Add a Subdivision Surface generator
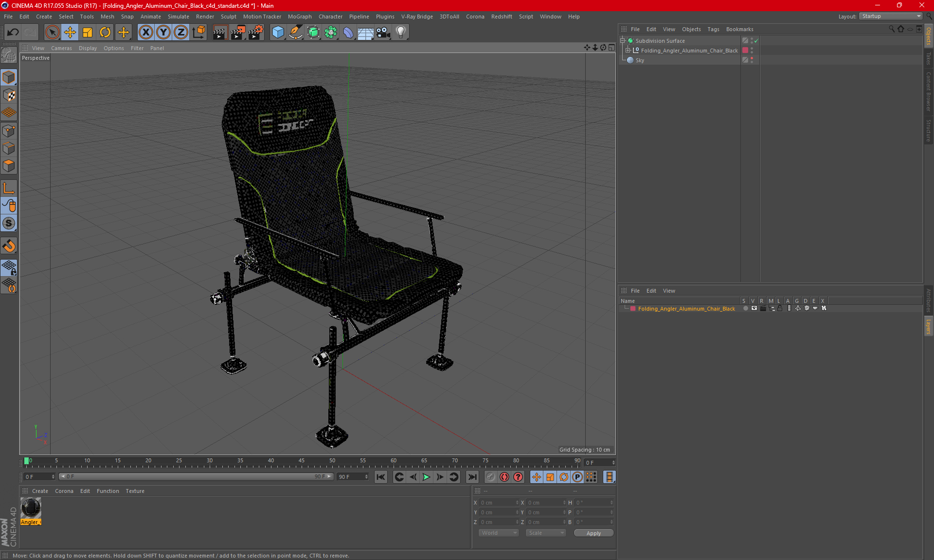 click(x=313, y=33)
